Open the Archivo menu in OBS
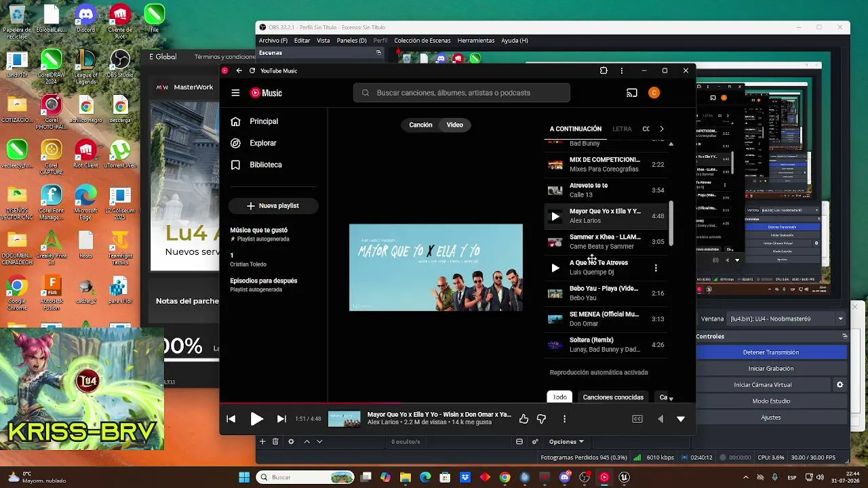 [x=273, y=41]
